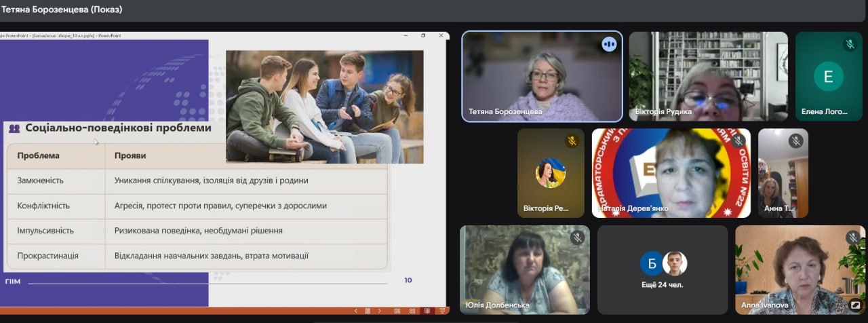
Task: Click the picture-in-picture icon on Anna Ivanova's tile
Action: pyautogui.click(x=855, y=305)
